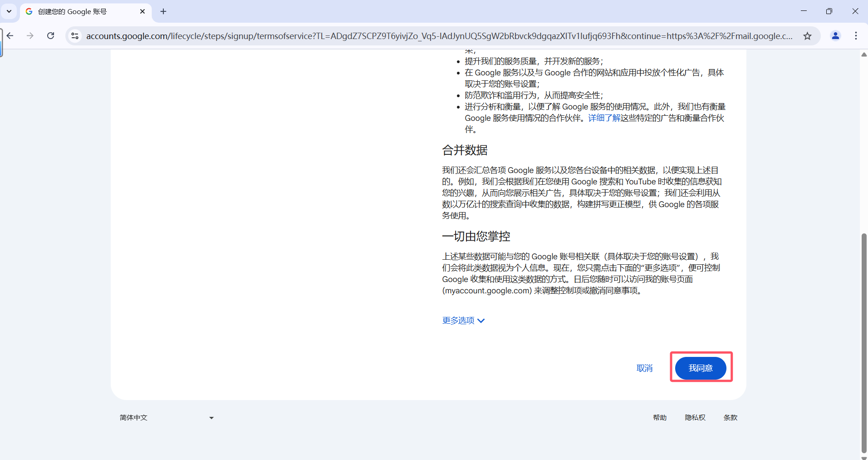Screen dimensions: 868x460
Task: Click the 一切由您掌控 heading
Action: [476, 237]
